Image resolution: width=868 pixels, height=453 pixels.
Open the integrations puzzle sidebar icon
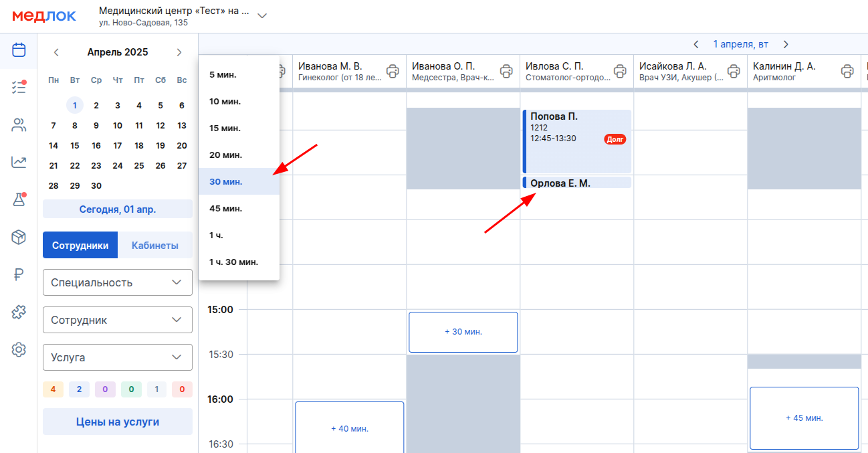click(19, 312)
